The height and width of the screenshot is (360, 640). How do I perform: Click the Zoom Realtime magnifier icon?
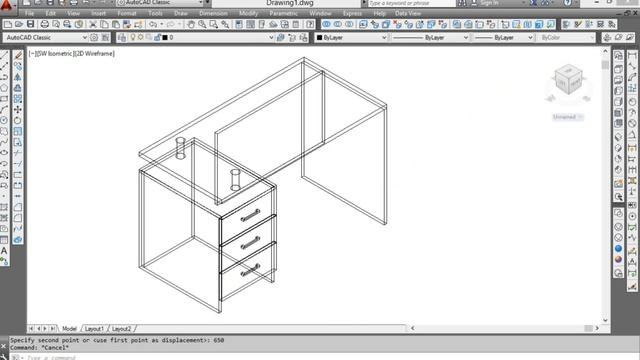pos(202,24)
